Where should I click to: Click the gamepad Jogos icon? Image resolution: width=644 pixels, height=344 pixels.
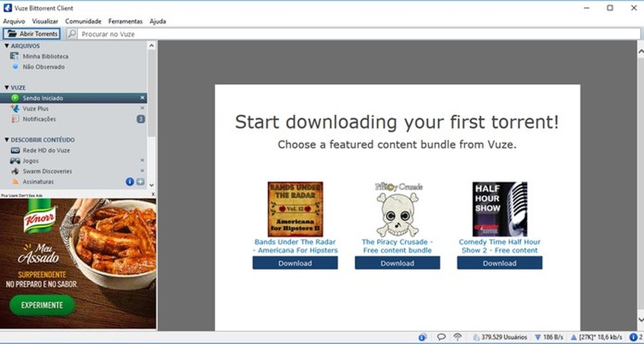[x=15, y=161]
